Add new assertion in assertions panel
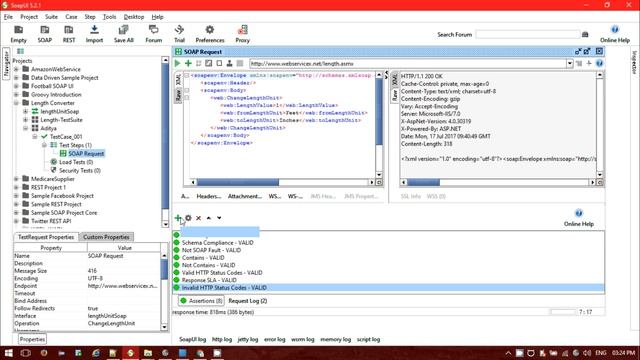This screenshot has width=640, height=360. click(x=178, y=218)
